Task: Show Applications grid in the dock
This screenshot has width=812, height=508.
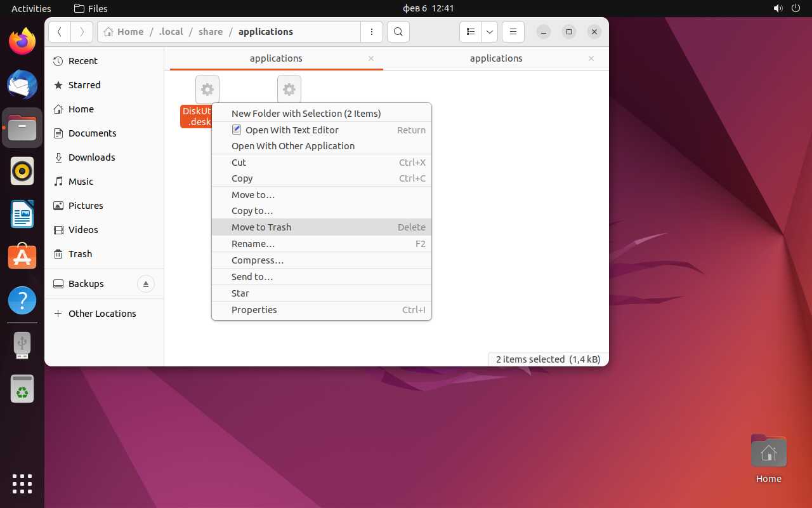Action: click(22, 484)
